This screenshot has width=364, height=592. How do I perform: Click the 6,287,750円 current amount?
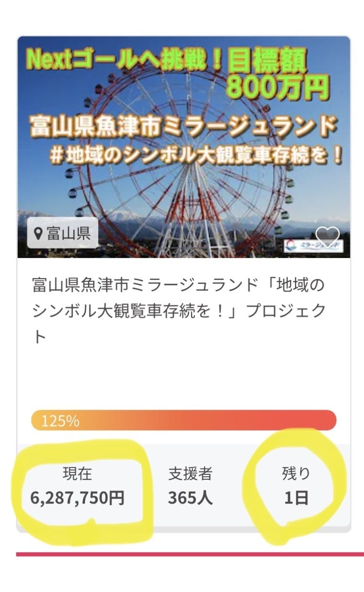tap(77, 498)
